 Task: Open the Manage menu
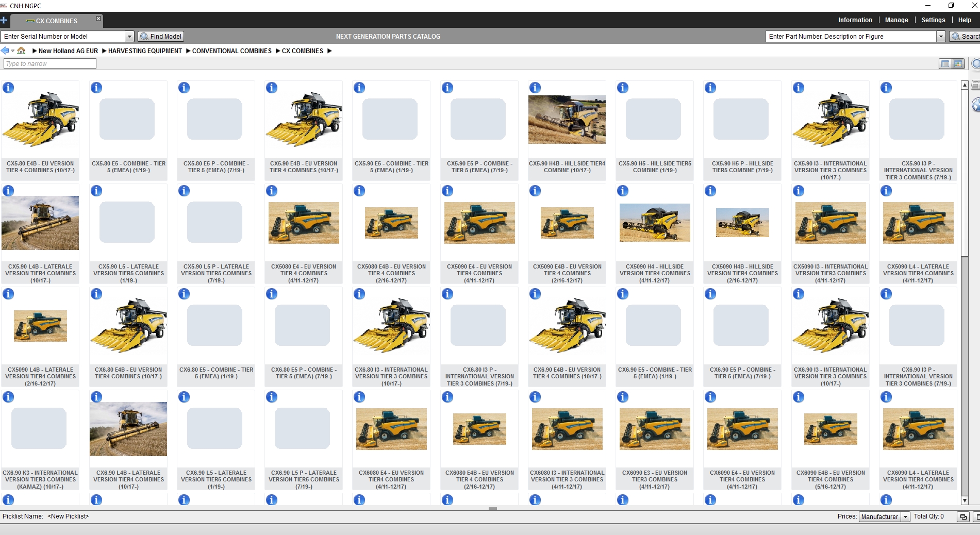(x=896, y=20)
